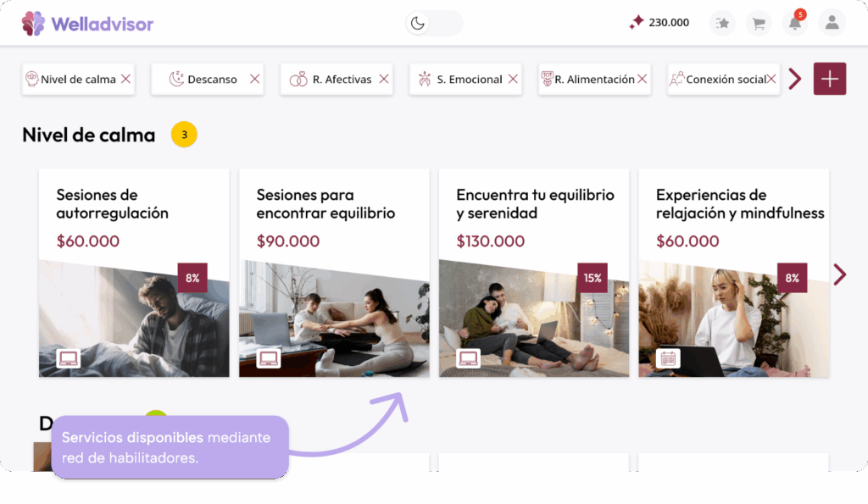Viewport: 868px width, 504px height.
Task: Remove the Nivel de calma filter
Action: (x=125, y=79)
